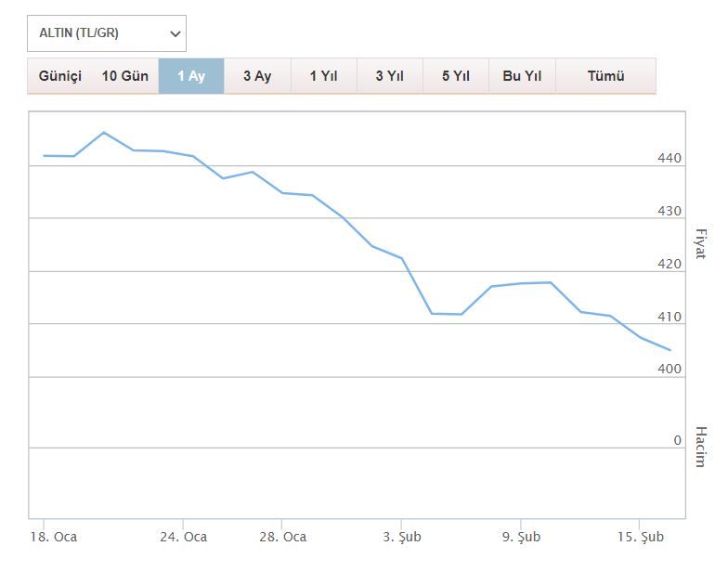This screenshot has height=572, width=728.
Task: Click the 3. Şub date marker
Action: (x=402, y=537)
